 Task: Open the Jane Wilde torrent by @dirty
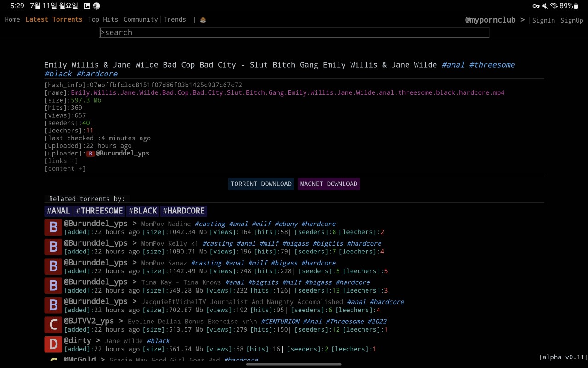124,341
